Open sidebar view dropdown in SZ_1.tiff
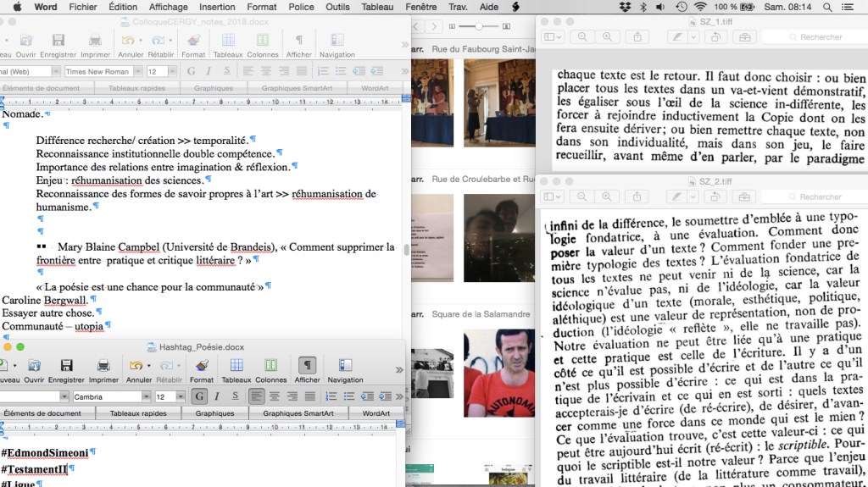The height and width of the screenshot is (487, 868). (551, 37)
